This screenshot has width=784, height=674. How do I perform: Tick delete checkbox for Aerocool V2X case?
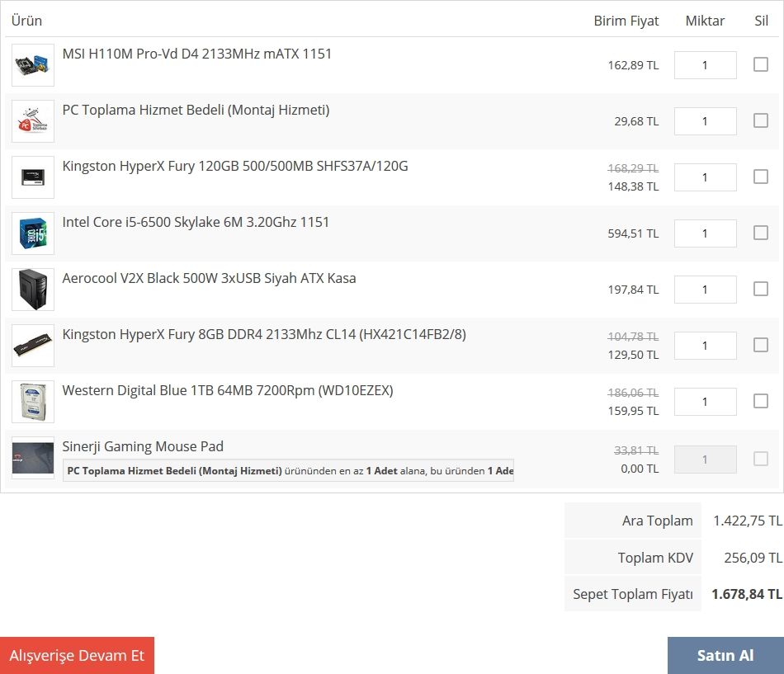click(761, 289)
